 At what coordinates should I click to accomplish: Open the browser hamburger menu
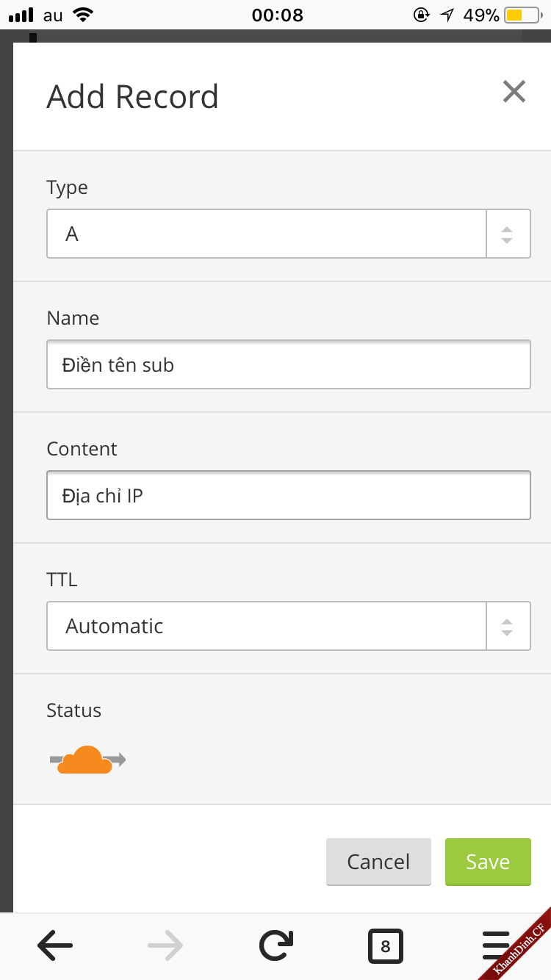[x=496, y=946]
